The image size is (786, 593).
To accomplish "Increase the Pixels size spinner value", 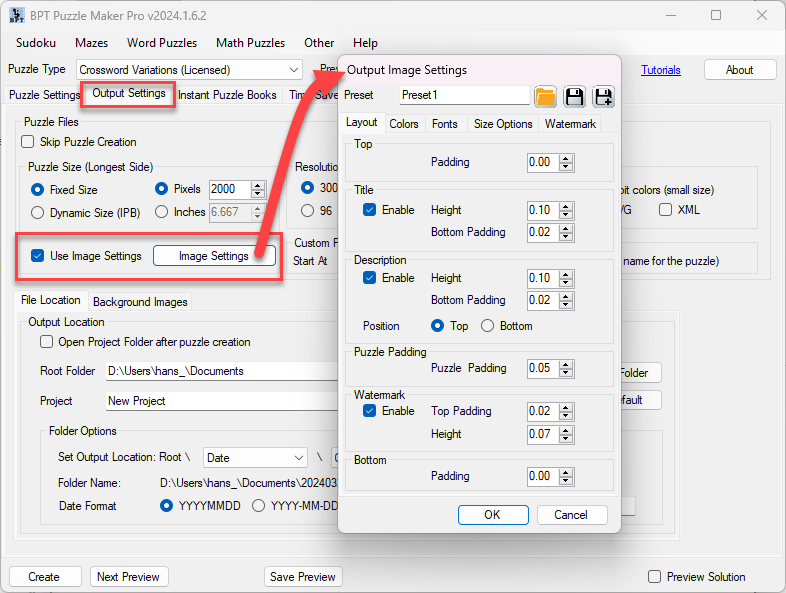I will point(258,185).
